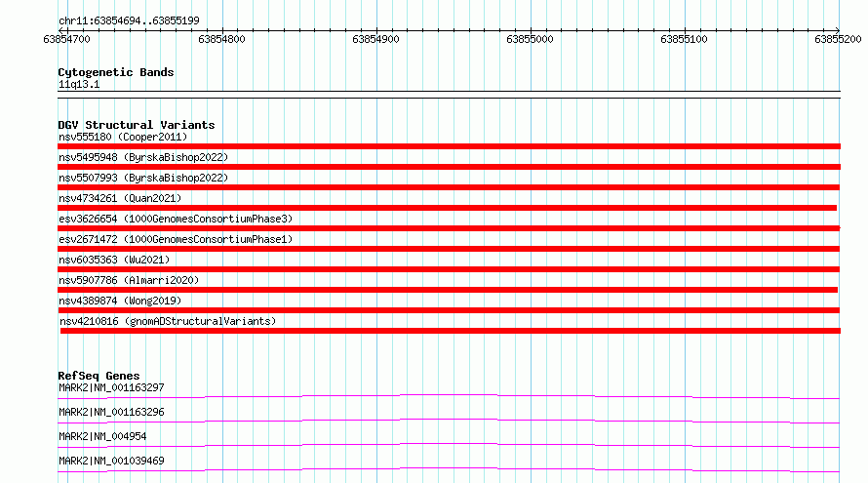Open variant nsv4389874 (Wong2019) label
Screen dimensions: 868x483
click(x=120, y=301)
